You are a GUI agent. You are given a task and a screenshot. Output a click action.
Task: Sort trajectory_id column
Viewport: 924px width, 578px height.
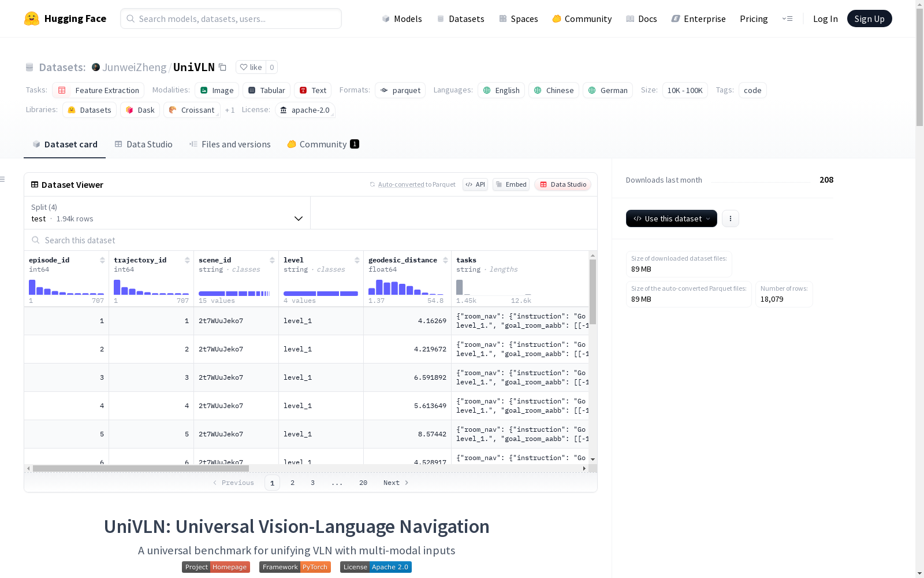(x=187, y=260)
